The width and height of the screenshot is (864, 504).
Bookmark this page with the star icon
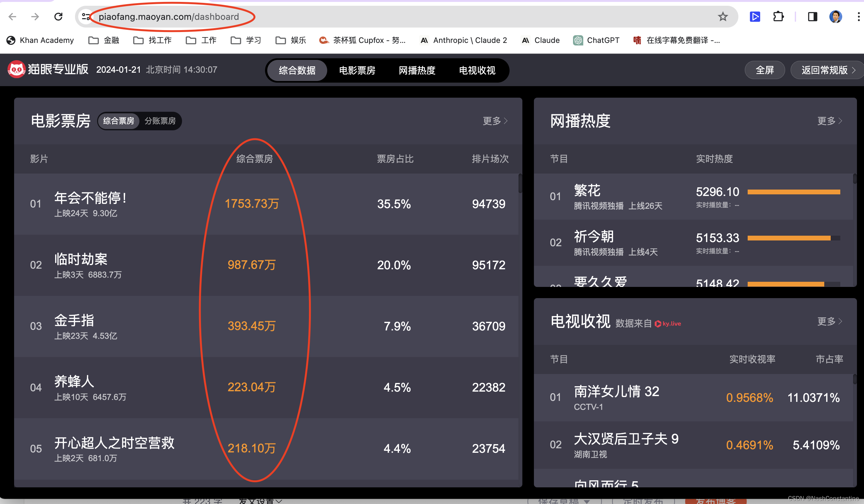pyautogui.click(x=723, y=16)
